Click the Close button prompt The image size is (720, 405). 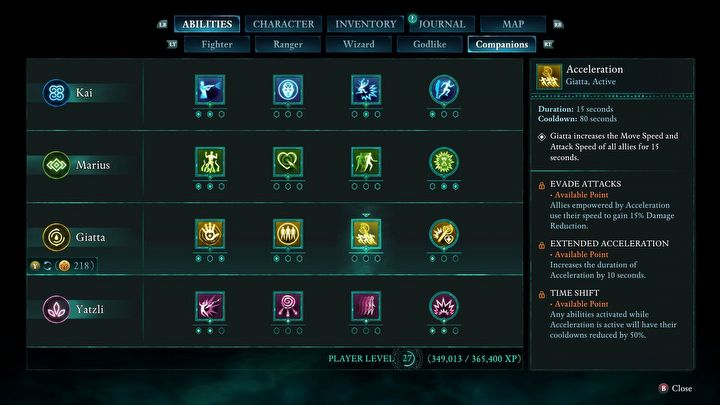click(x=675, y=388)
